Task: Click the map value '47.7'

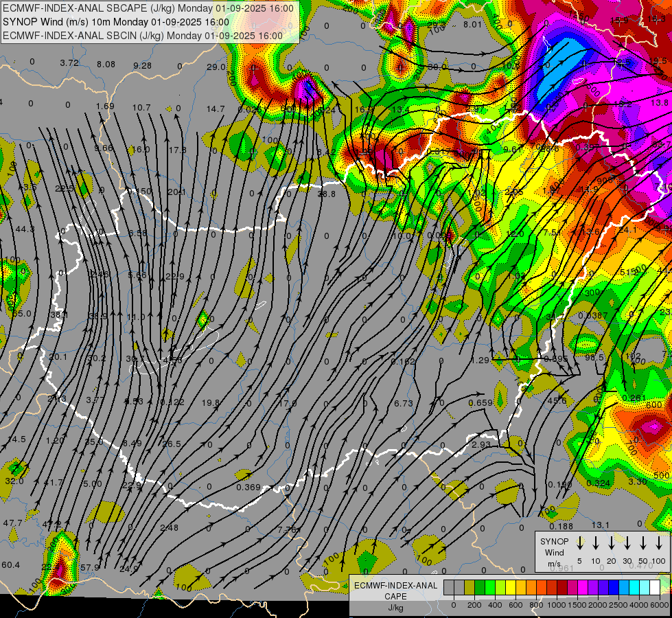Action: coord(12,523)
